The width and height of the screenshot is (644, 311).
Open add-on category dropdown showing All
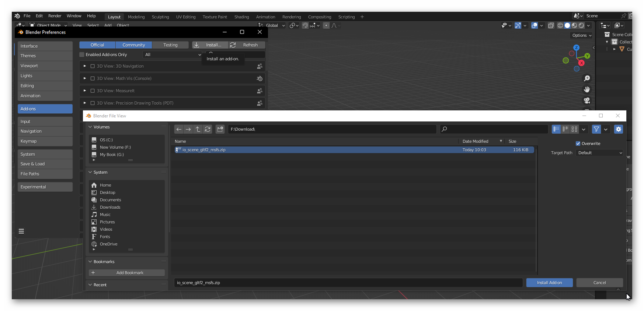tap(173, 54)
